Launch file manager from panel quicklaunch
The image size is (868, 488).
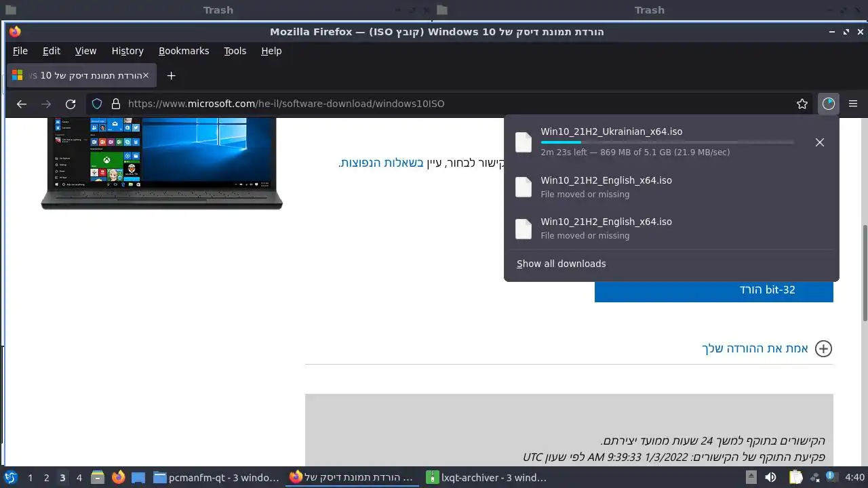click(x=98, y=478)
